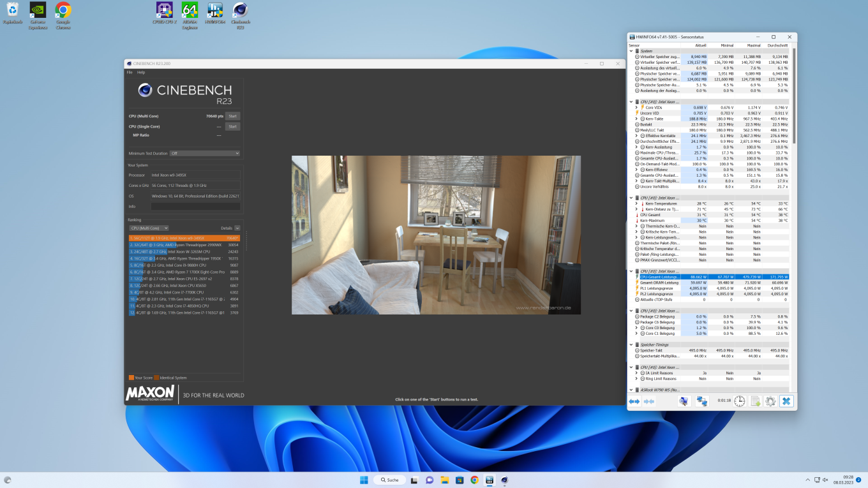This screenshot has width=868, height=488.
Task: Open the Cinebench R23 desktop shortcut
Action: (x=240, y=16)
